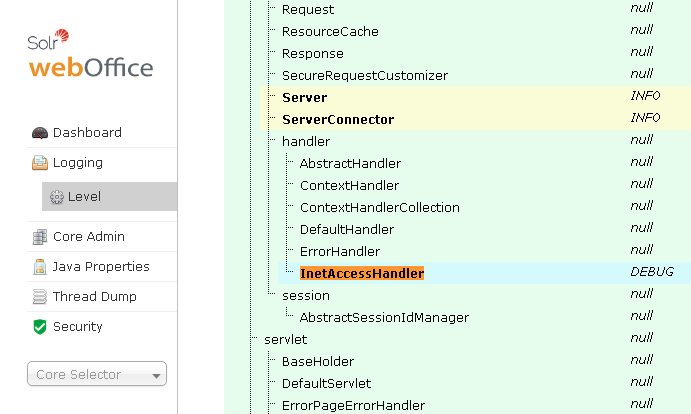This screenshot has width=691, height=414.
Task: Collapse the session logger node
Action: click(306, 296)
